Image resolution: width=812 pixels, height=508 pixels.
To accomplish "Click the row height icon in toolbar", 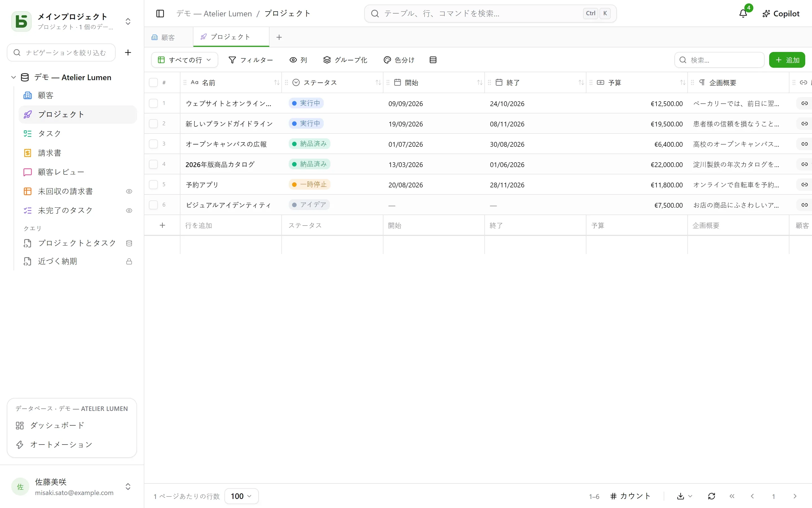I will tap(433, 60).
